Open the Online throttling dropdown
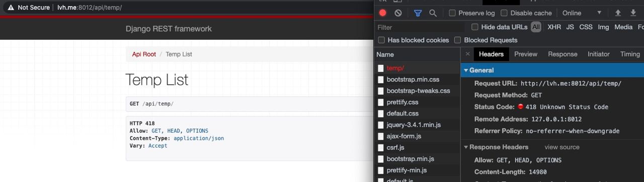The image size is (644, 182). (582, 13)
